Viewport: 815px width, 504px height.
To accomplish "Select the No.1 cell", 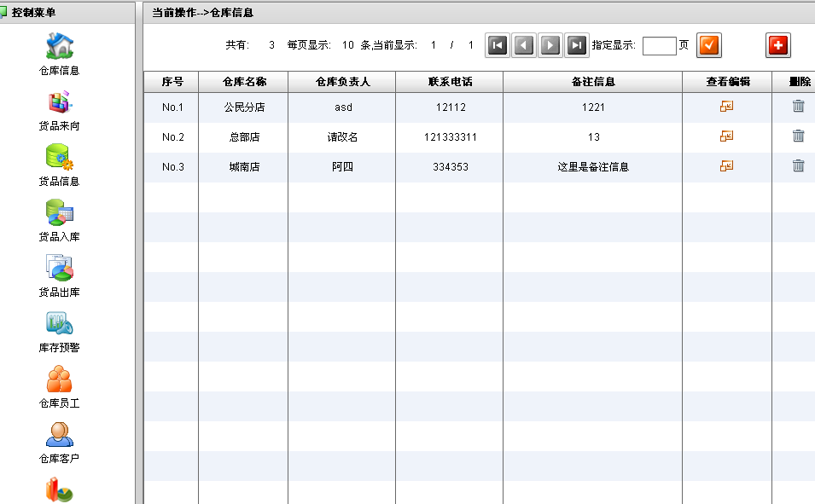I will 172,107.
